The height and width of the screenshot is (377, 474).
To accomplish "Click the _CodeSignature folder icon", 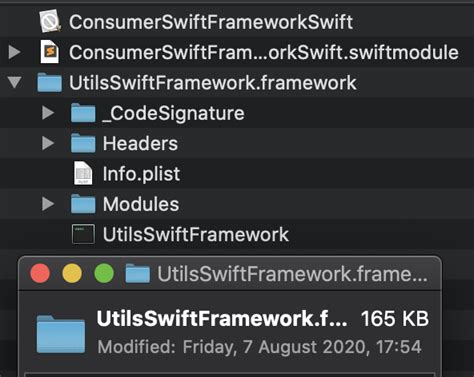I will (83, 113).
